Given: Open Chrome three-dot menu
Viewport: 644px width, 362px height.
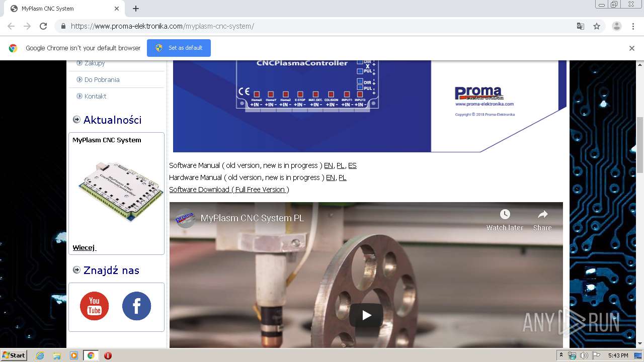Looking at the screenshot, I should [633, 26].
